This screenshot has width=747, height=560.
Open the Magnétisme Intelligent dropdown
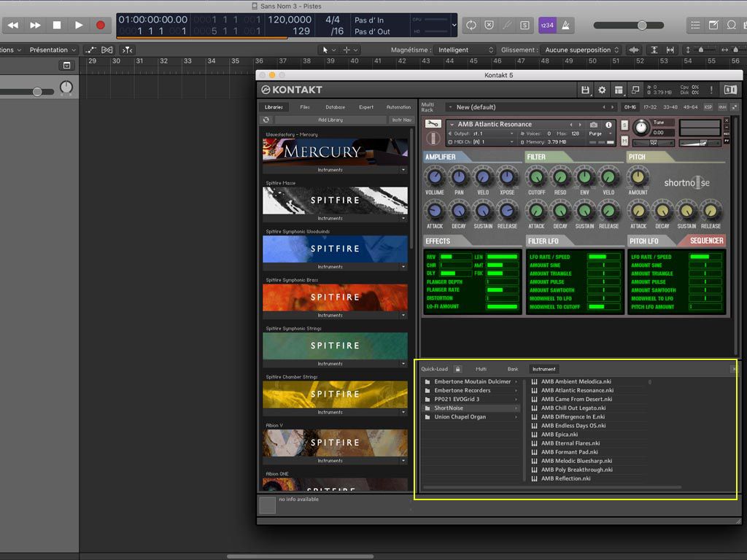coord(465,50)
